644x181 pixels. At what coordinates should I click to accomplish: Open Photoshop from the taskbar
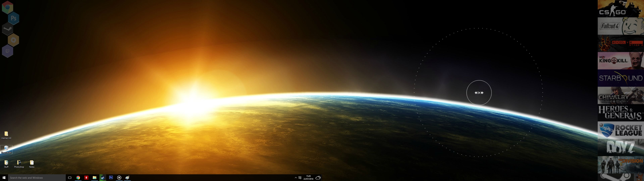click(111, 178)
